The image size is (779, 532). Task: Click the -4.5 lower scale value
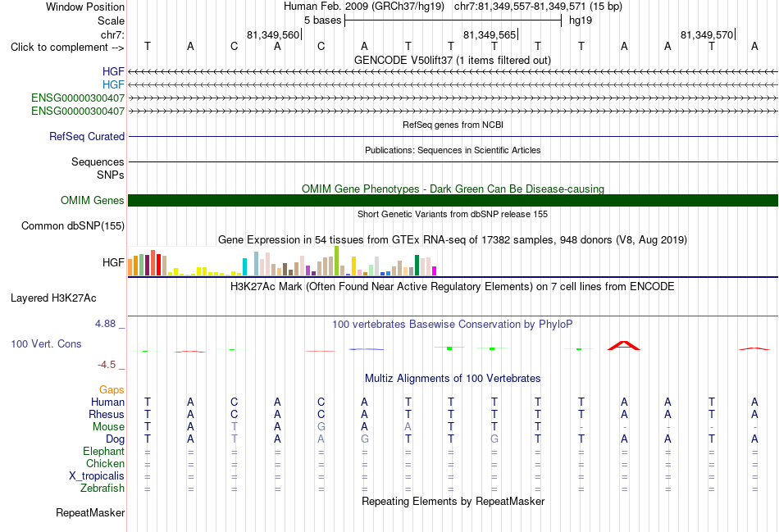pos(107,365)
